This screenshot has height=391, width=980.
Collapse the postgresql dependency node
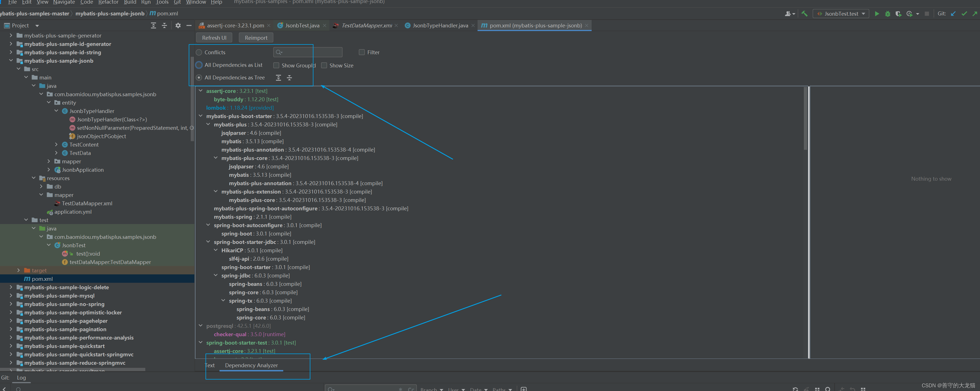[x=200, y=326]
